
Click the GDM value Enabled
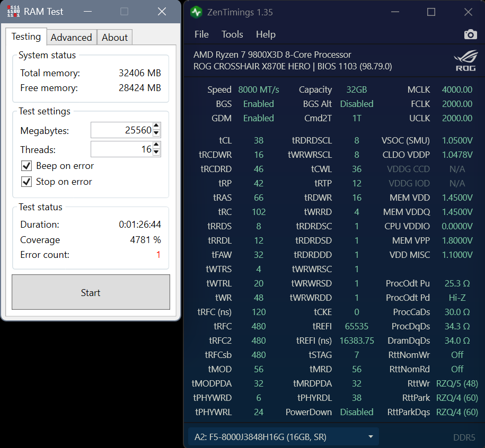pyautogui.click(x=259, y=118)
